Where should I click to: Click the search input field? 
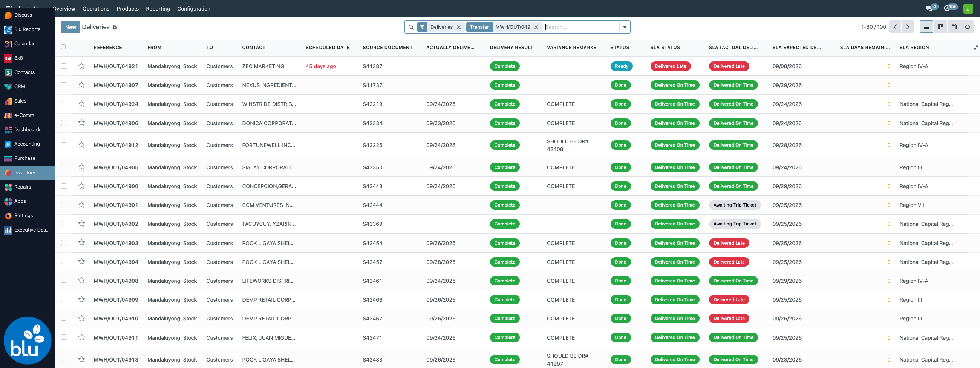click(x=581, y=27)
